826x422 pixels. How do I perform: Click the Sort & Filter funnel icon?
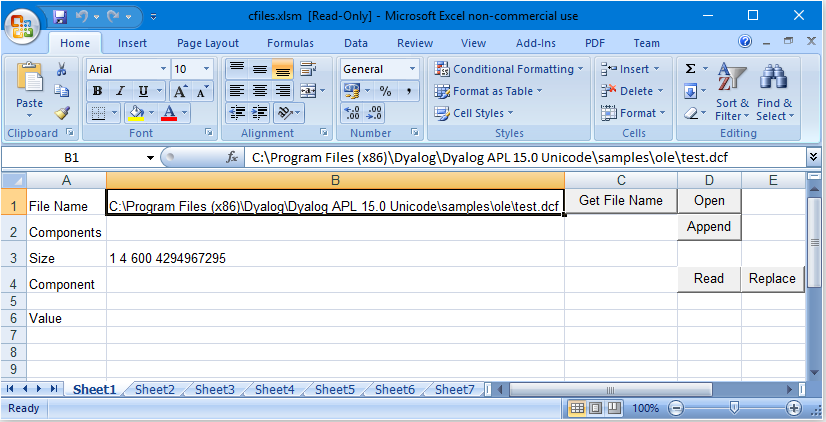tap(732, 91)
